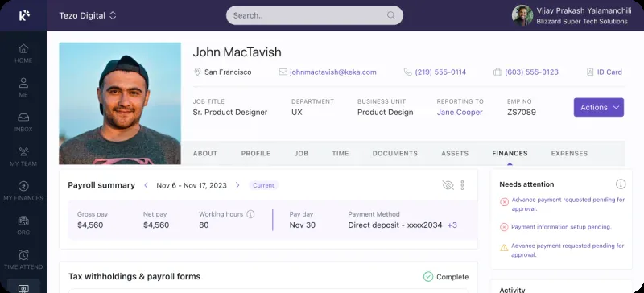
Task: Select the Finances tab
Action: point(510,153)
